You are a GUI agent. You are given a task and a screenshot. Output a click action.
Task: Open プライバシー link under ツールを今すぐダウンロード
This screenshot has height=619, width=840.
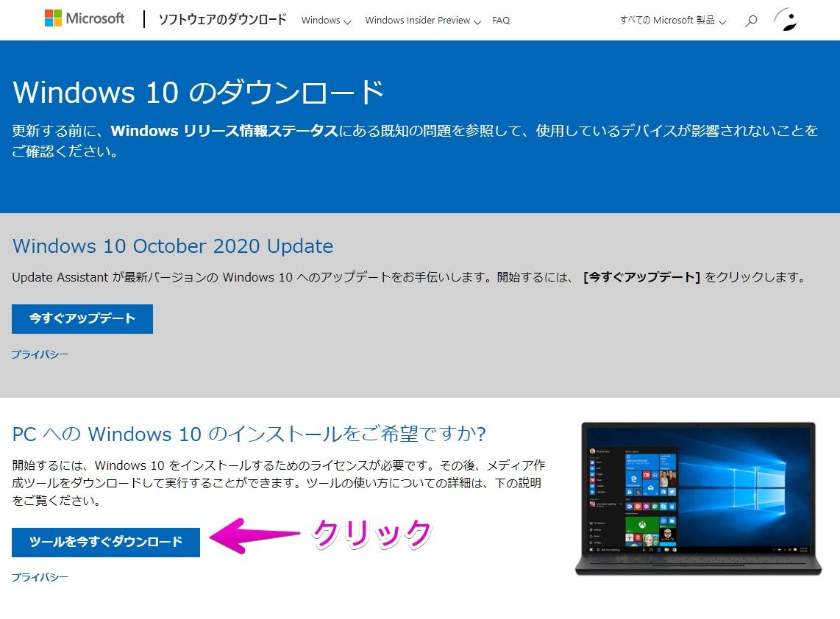pyautogui.click(x=40, y=577)
